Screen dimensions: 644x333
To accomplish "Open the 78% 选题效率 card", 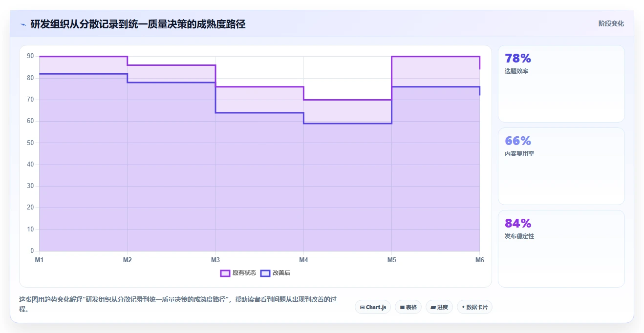I will pyautogui.click(x=561, y=83).
